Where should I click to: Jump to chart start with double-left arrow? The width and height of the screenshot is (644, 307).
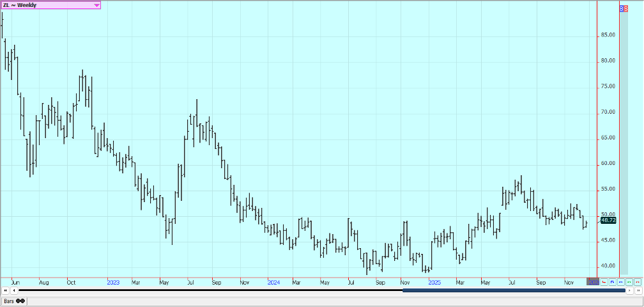(6, 290)
